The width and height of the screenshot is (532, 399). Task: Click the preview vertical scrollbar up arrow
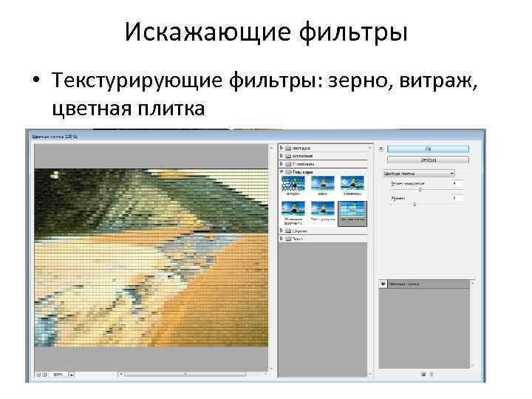coord(270,148)
